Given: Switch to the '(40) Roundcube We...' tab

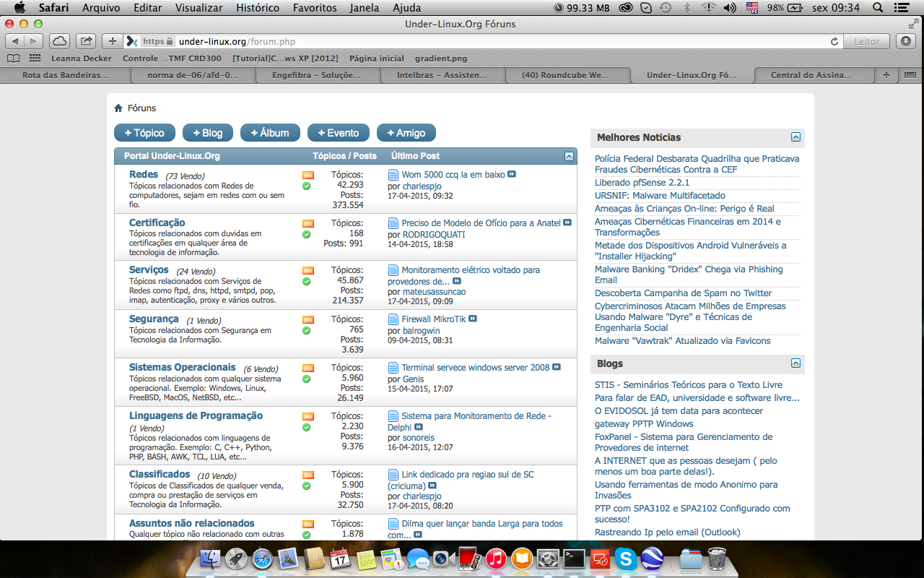Looking at the screenshot, I should click(x=566, y=75).
